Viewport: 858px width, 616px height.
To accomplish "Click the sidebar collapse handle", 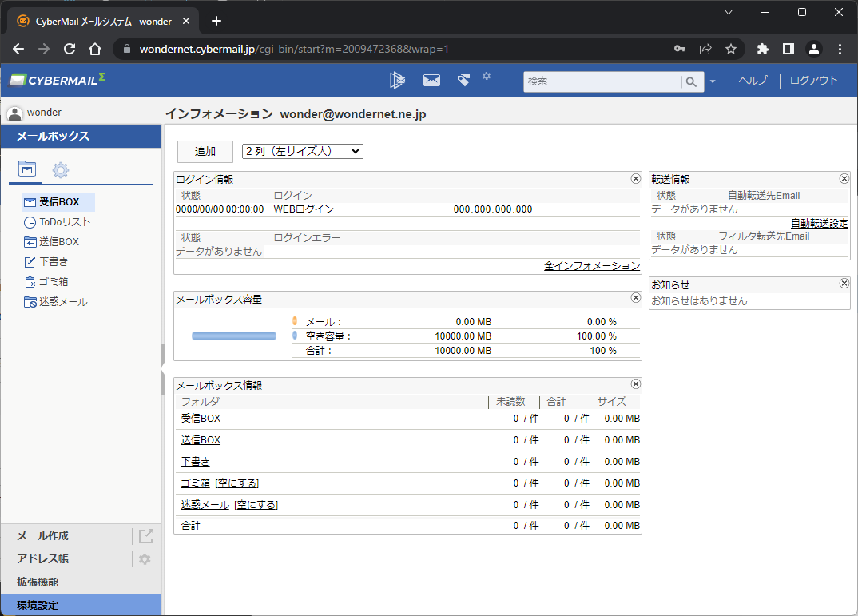I will click(162, 370).
